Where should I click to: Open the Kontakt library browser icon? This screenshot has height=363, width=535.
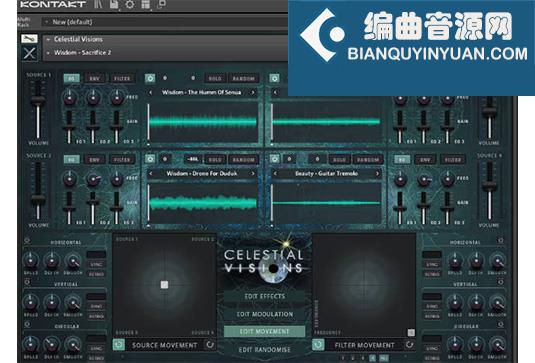(x=98, y=4)
